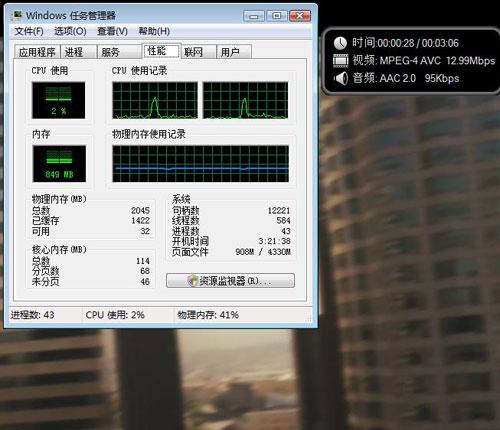Click the 资源监视器(R)... button
The height and width of the screenshot is (430, 500).
coord(230,281)
